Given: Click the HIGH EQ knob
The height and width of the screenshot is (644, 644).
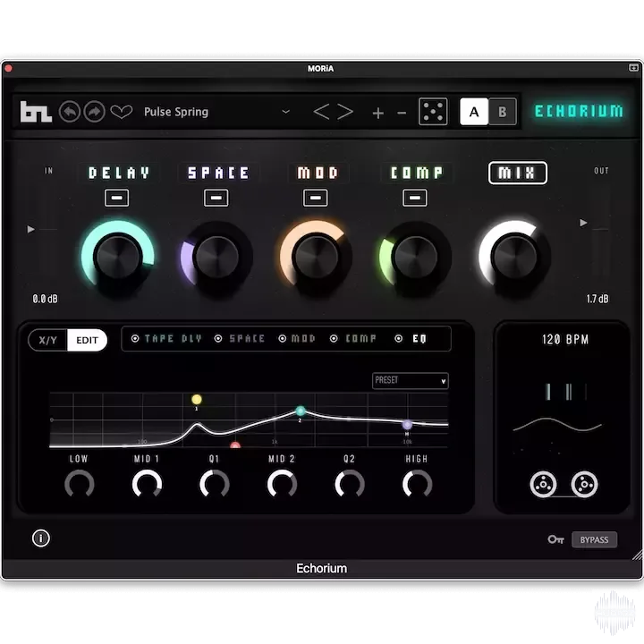Looking at the screenshot, I should pos(418,484).
